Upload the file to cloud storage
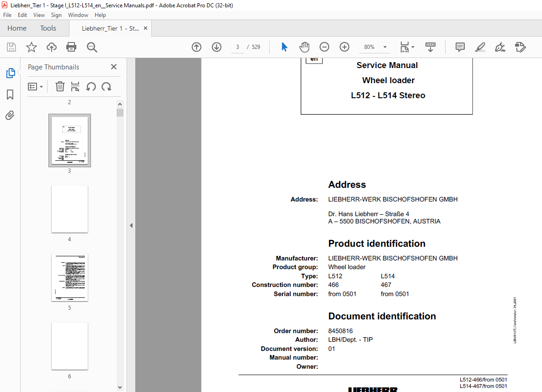 pos(52,47)
